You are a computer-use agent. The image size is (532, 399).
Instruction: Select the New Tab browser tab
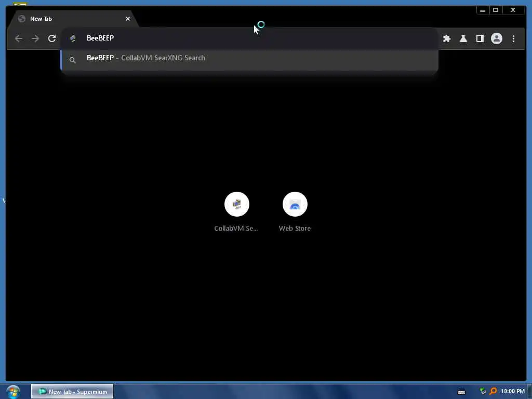pos(73,19)
